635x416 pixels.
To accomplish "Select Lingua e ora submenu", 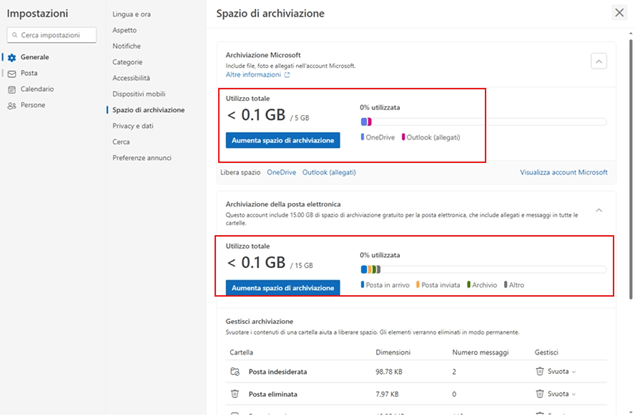I will tap(132, 14).
